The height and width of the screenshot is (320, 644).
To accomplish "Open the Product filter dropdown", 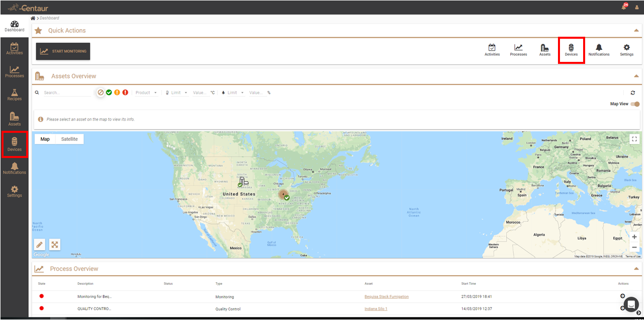I will tap(146, 93).
